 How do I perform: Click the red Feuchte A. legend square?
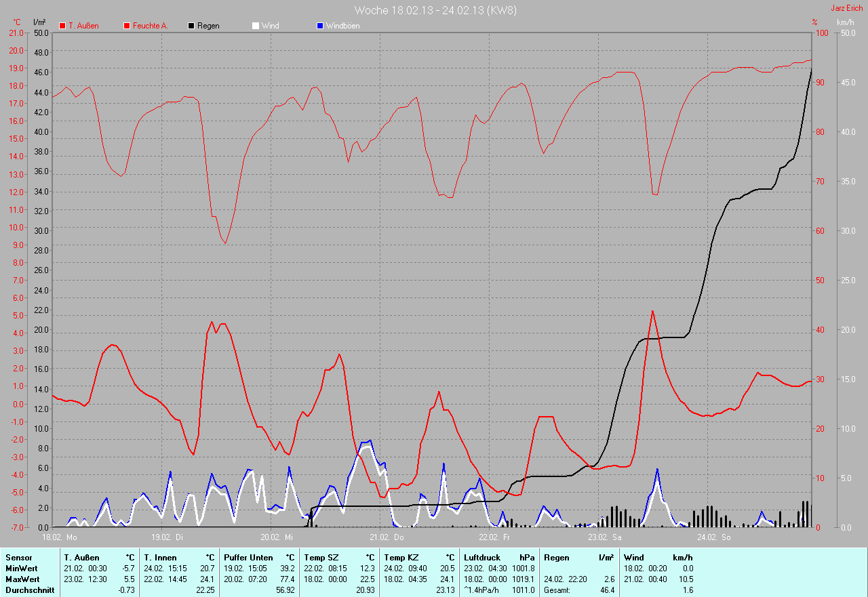127,26
